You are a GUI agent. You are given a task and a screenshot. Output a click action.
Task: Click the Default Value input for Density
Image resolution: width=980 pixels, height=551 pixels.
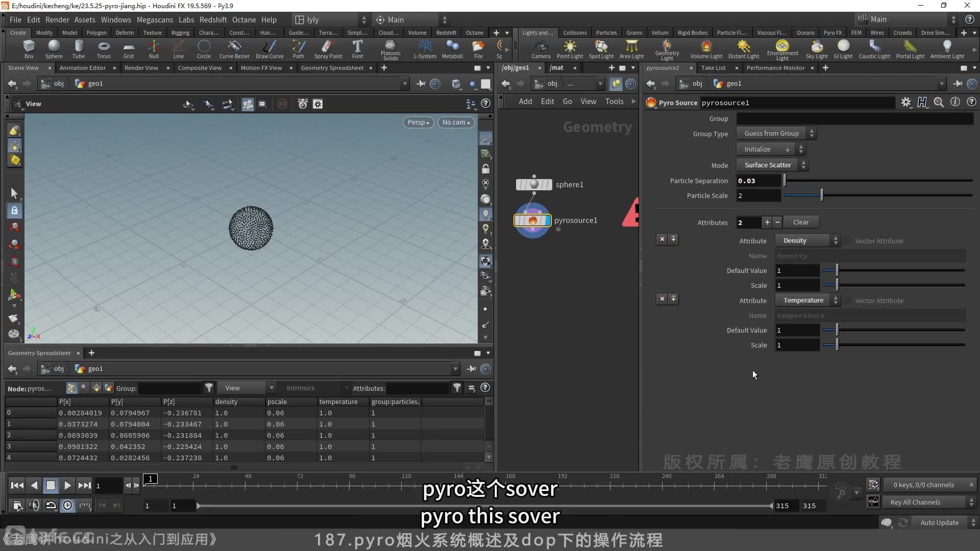797,270
